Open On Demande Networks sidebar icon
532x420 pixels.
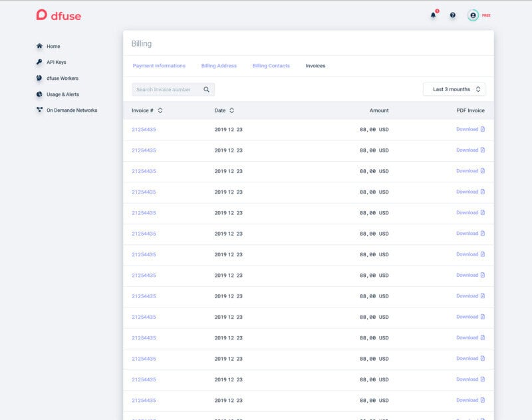tap(39, 110)
